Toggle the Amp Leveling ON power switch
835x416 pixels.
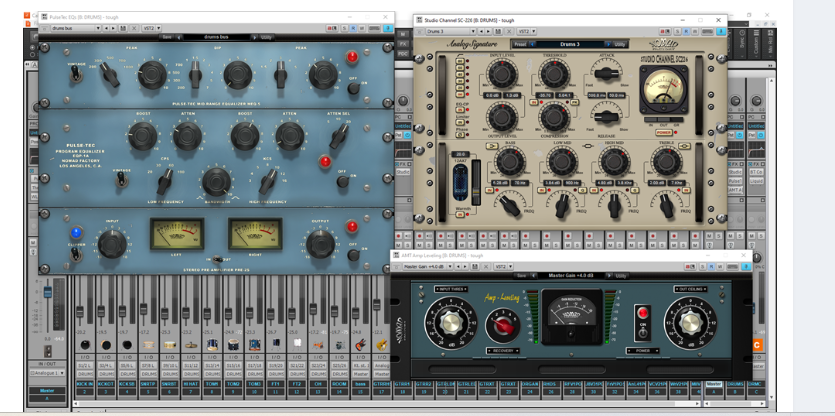click(642, 333)
